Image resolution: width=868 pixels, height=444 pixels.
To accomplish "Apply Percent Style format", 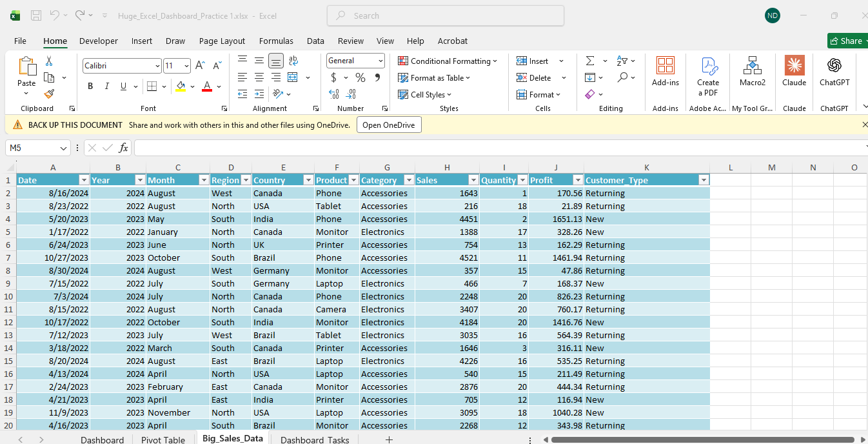I will (x=360, y=77).
